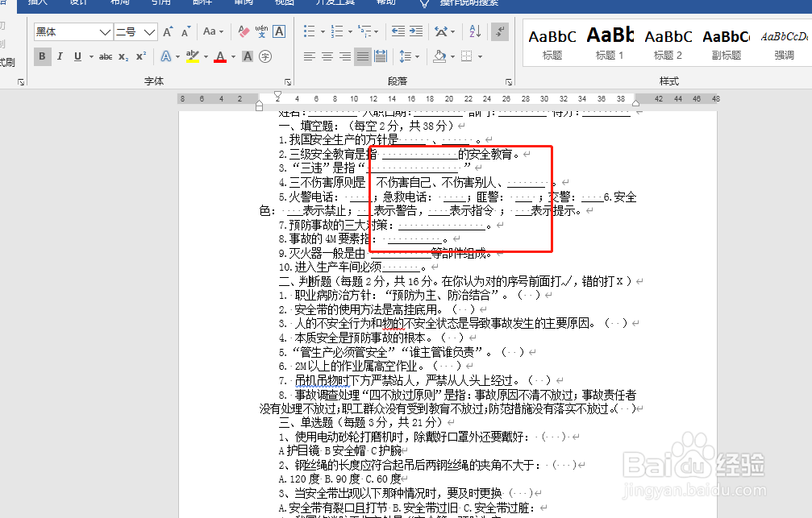This screenshot has width=812, height=518.
Task: Expand font color dropdown arrow
Action: coord(234,56)
